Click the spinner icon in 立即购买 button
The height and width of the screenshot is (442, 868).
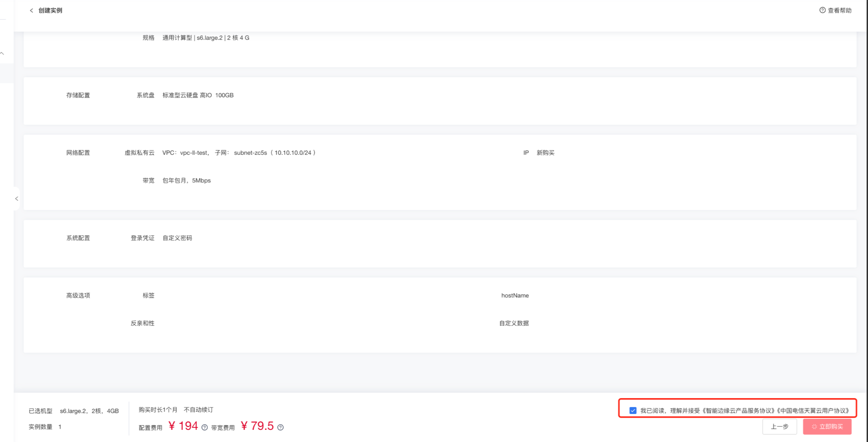[x=814, y=427]
